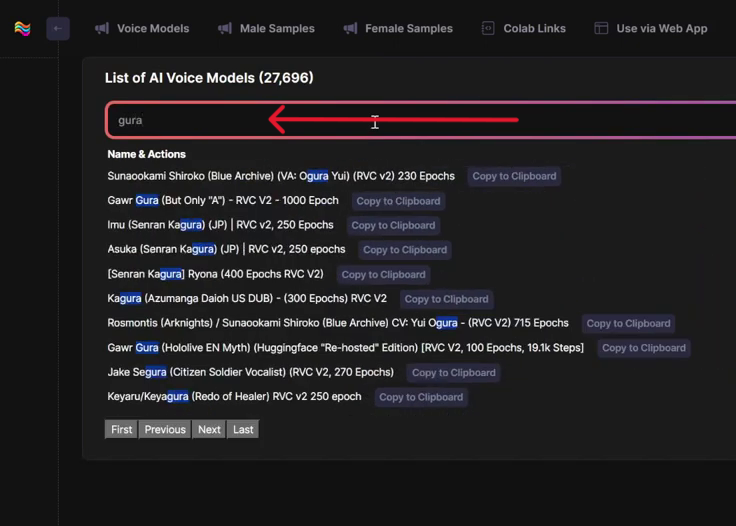Viewport: 736px width, 526px height.
Task: Click the back arrow button
Action: (x=58, y=29)
